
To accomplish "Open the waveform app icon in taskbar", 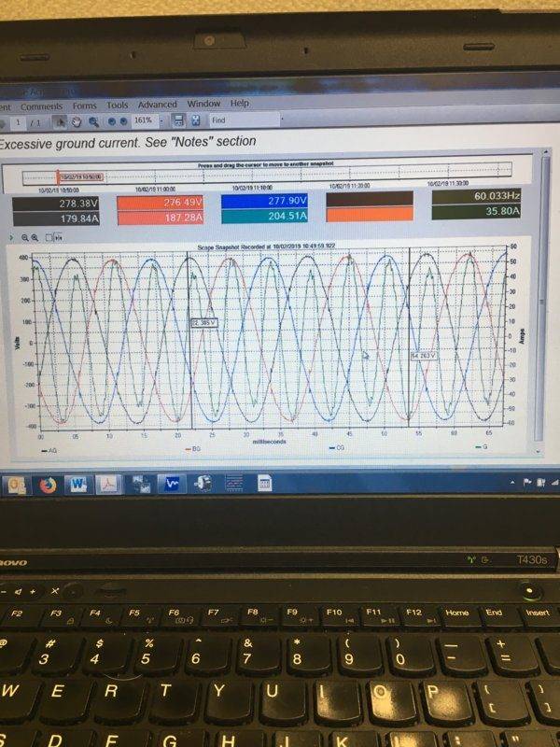I will click(x=172, y=484).
